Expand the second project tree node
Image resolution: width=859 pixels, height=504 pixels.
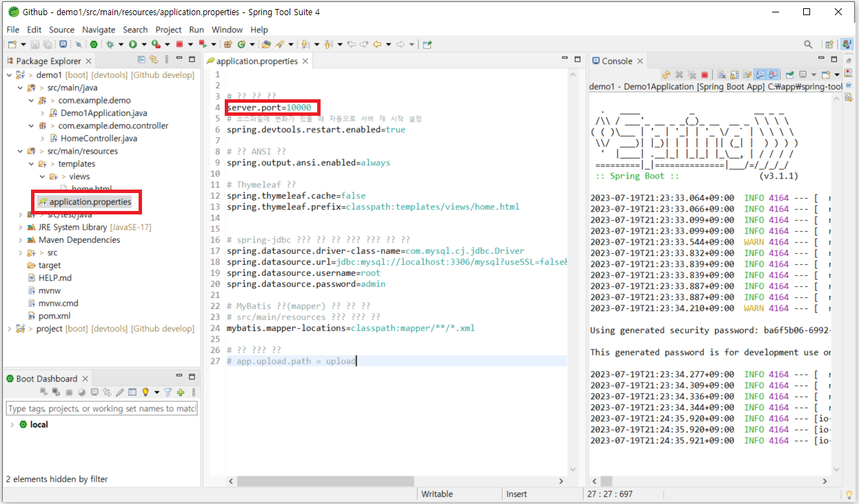[x=8, y=329]
